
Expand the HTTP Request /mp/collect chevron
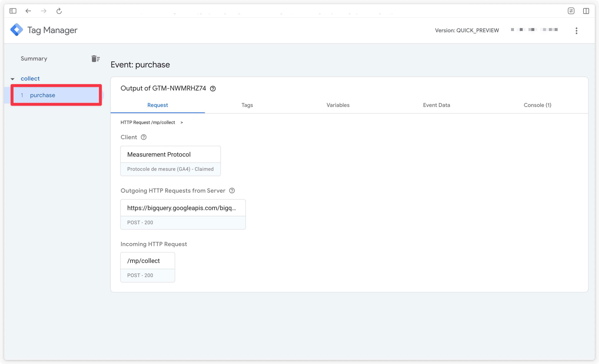coord(182,123)
